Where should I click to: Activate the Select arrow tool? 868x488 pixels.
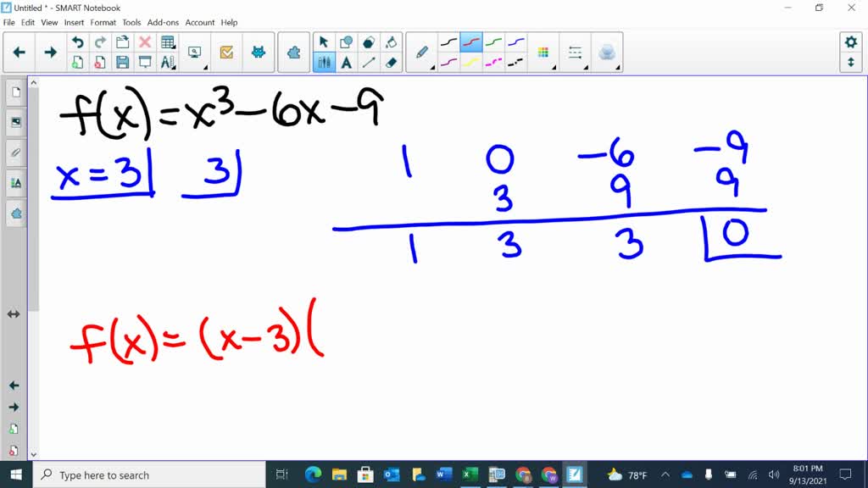tap(324, 41)
